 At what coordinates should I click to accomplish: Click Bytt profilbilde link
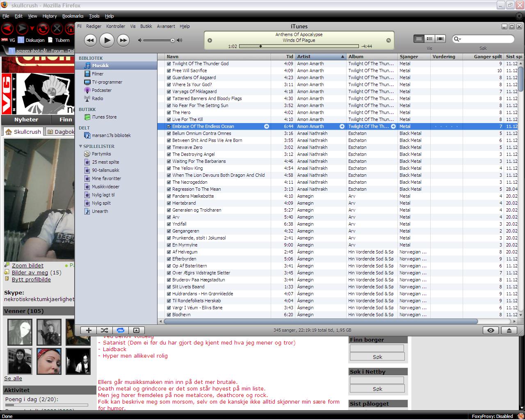[x=31, y=279]
